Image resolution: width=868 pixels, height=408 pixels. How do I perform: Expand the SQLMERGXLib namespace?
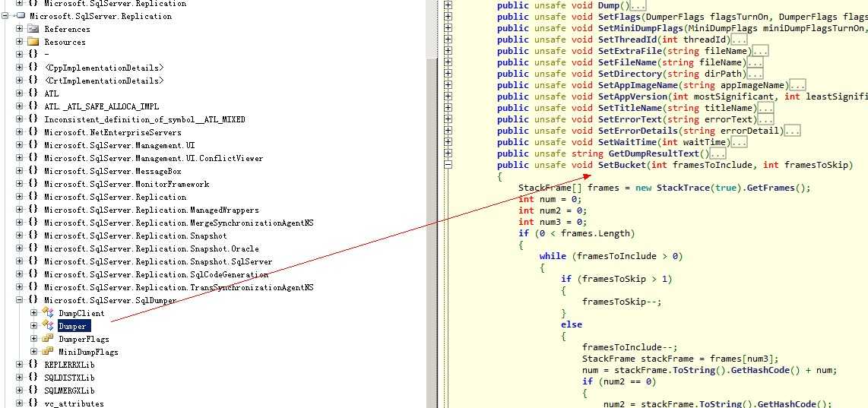click(x=19, y=391)
